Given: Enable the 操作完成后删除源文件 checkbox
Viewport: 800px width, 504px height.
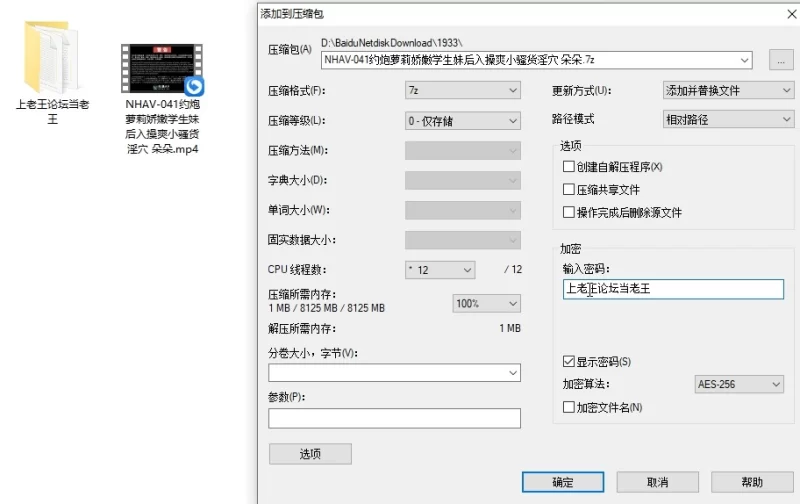Looking at the screenshot, I should 568,212.
